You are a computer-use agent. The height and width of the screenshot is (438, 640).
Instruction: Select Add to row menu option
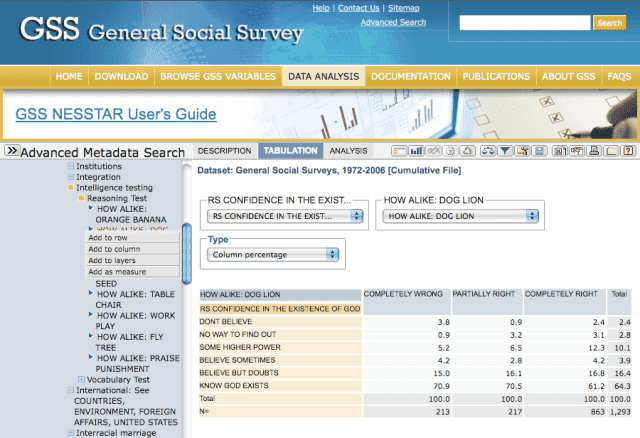(132, 238)
